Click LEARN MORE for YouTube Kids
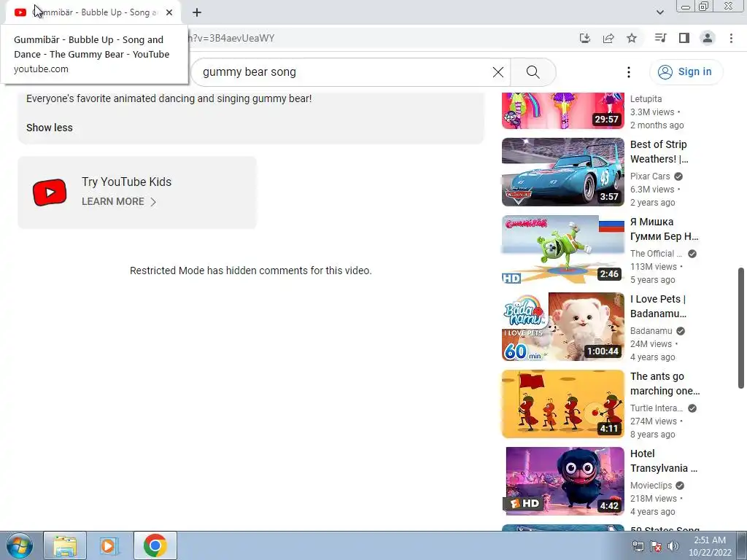Screen dimensions: 747x560 click(x=113, y=201)
